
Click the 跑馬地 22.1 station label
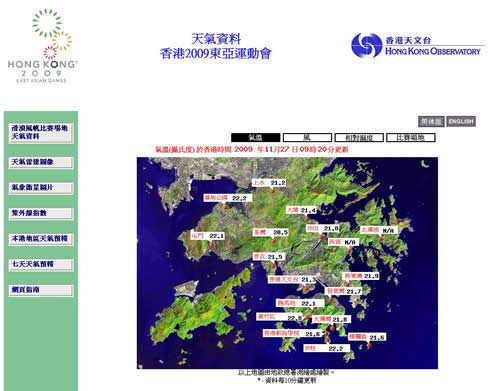pos(300,303)
